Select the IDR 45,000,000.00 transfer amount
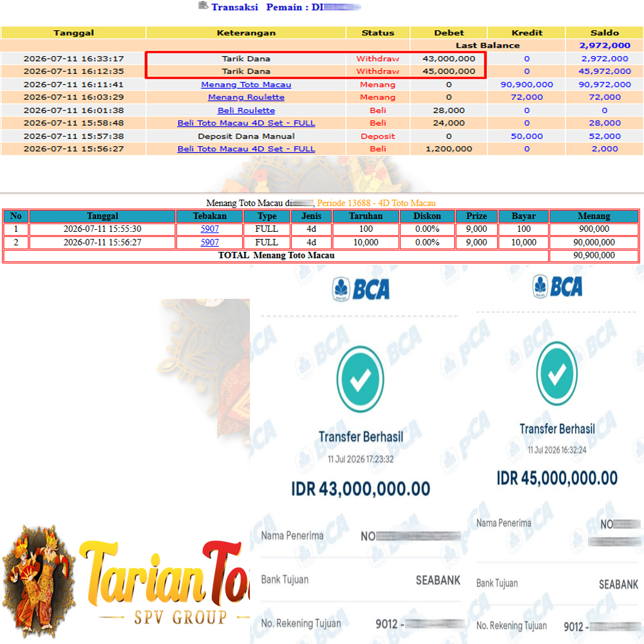This screenshot has height=644, width=644. point(557,478)
